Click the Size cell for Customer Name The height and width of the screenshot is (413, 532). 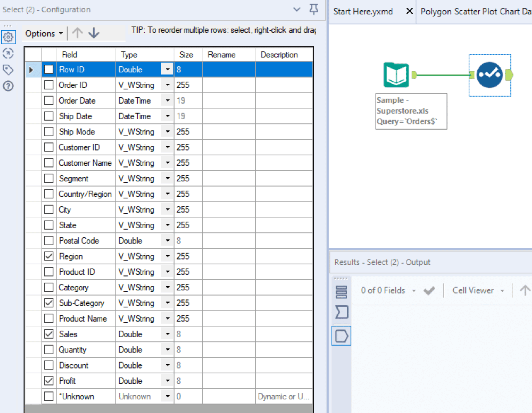pos(188,163)
